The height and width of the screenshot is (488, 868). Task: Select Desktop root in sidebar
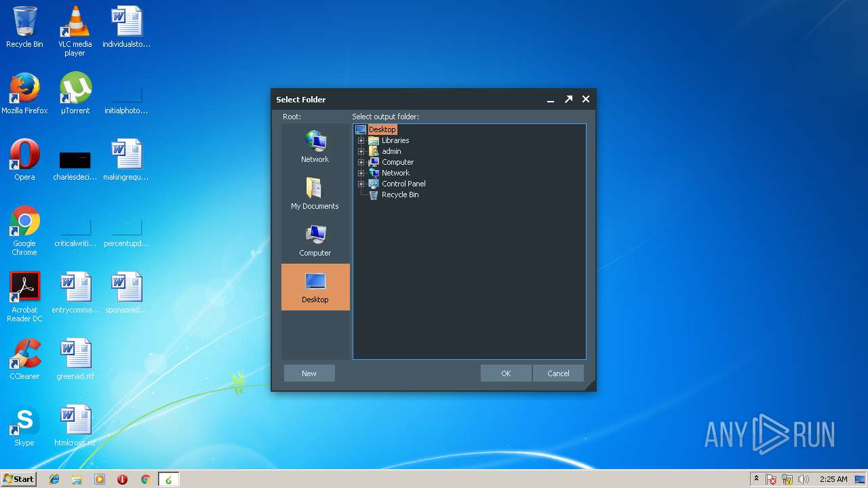click(315, 287)
